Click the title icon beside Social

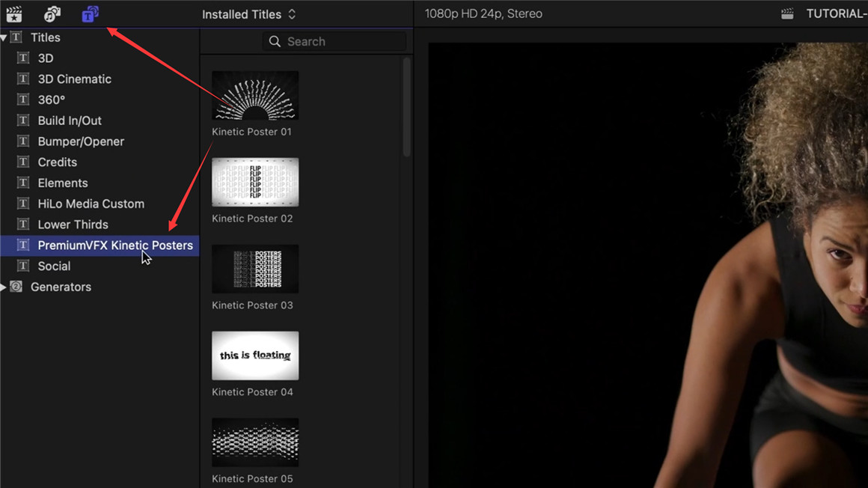coord(23,266)
